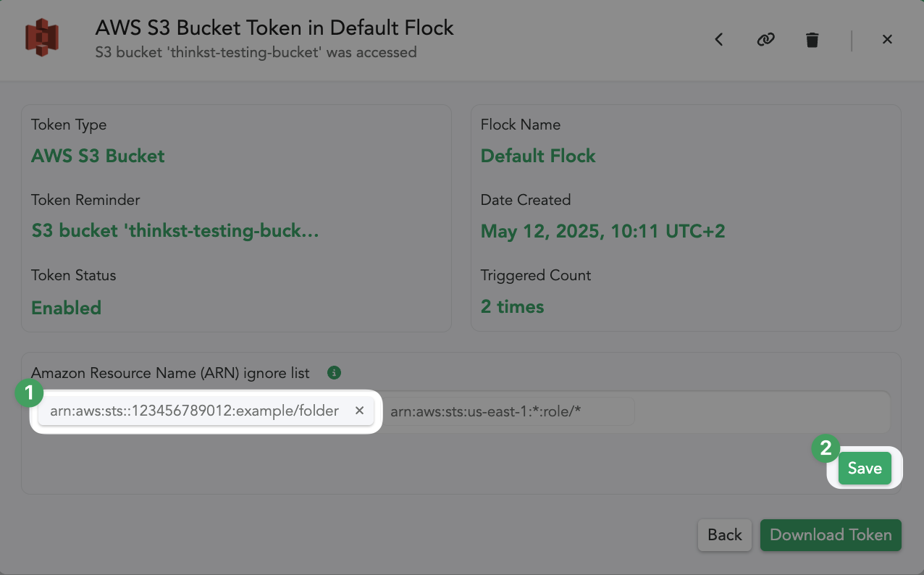Click the AWS S3 Bucket token type
Image resolution: width=924 pixels, height=575 pixels.
pyautogui.click(x=98, y=156)
